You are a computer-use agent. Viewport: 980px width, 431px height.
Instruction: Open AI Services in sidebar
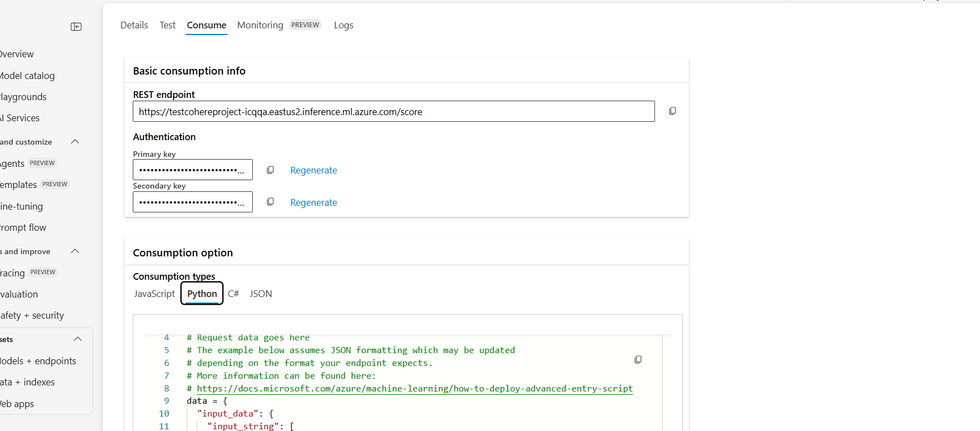(x=20, y=118)
